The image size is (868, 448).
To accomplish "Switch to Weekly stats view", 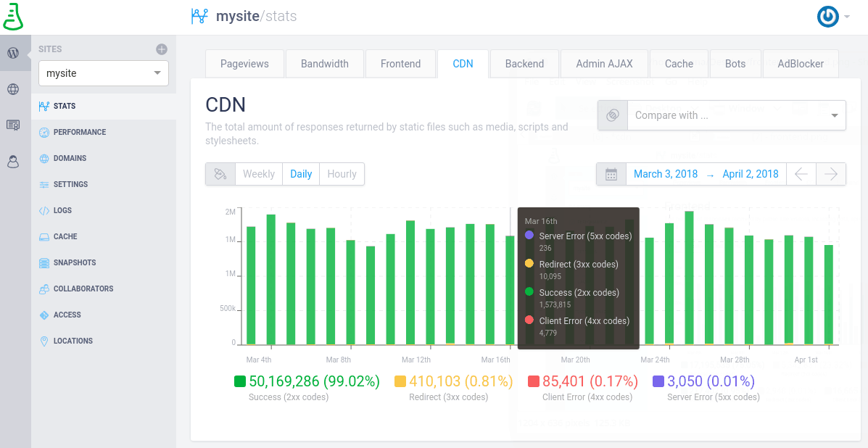I will (258, 174).
